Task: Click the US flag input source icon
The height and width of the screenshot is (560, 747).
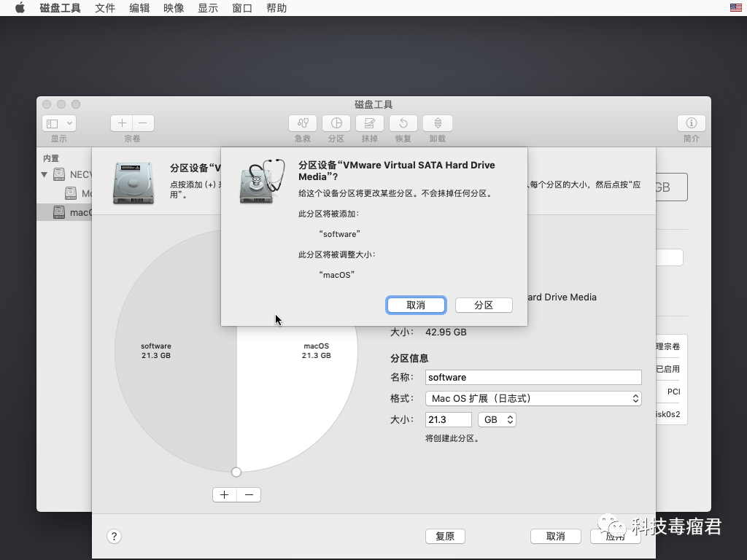Action: click(x=735, y=7)
